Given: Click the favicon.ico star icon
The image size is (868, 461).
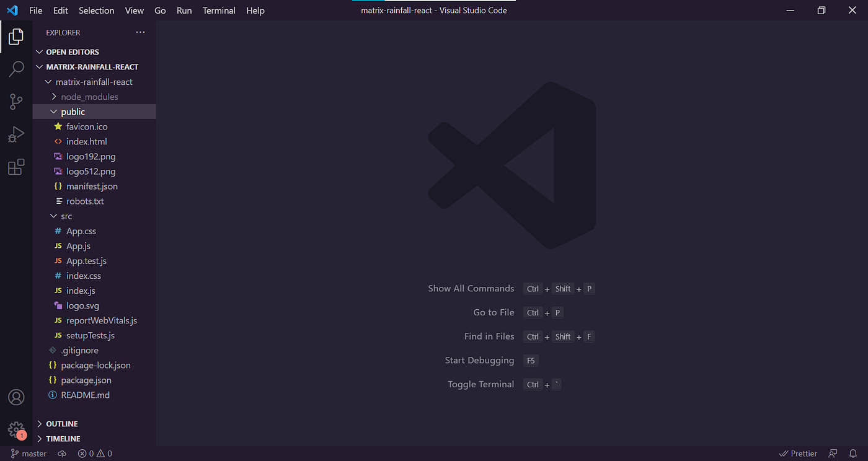Looking at the screenshot, I should pyautogui.click(x=58, y=126).
